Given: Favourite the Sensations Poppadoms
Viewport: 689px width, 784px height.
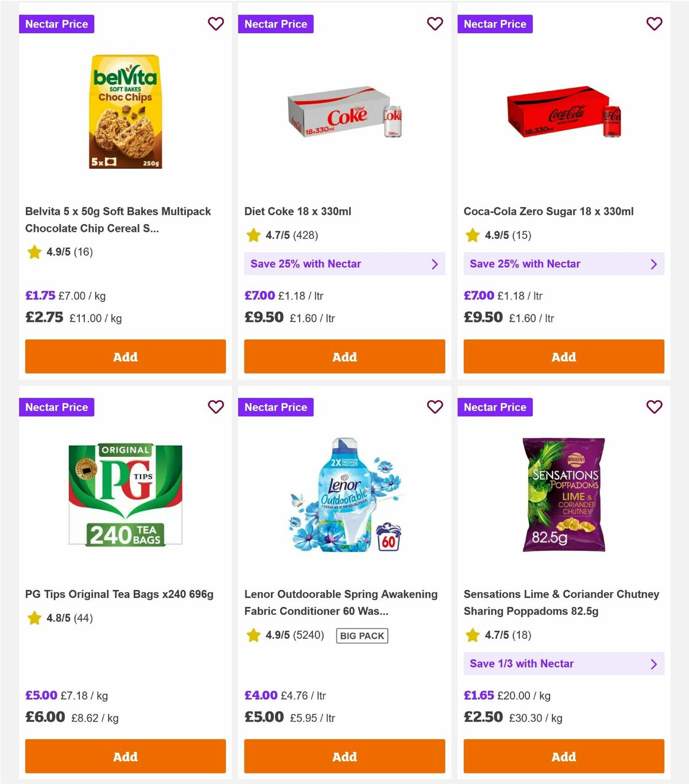Looking at the screenshot, I should click(x=654, y=406).
